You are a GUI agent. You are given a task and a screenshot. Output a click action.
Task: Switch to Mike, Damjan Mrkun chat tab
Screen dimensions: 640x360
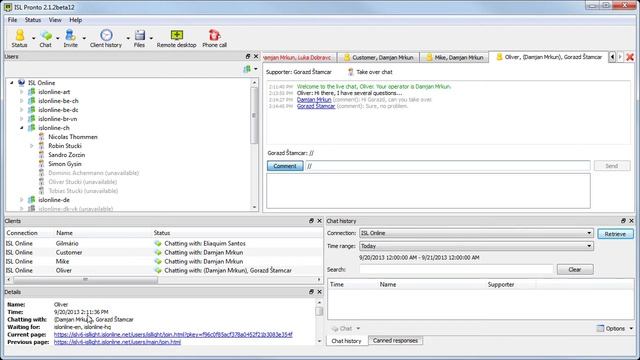pyautogui.click(x=454, y=58)
